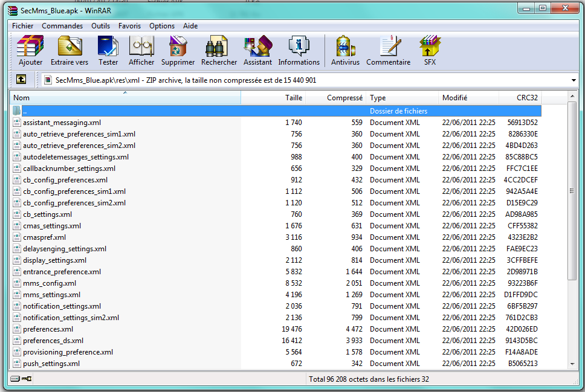Sort files by Modifié column
The width and height of the screenshot is (585, 392).
pos(468,98)
